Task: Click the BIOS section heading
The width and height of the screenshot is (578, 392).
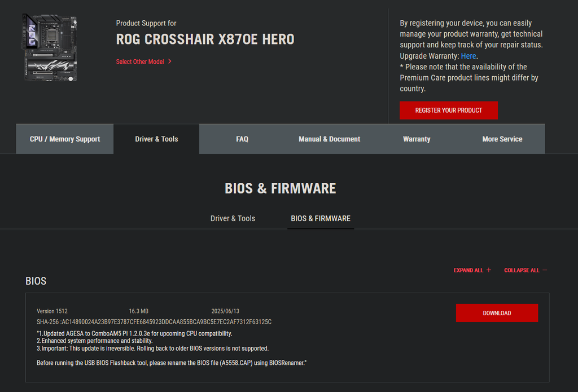Action: pos(36,281)
